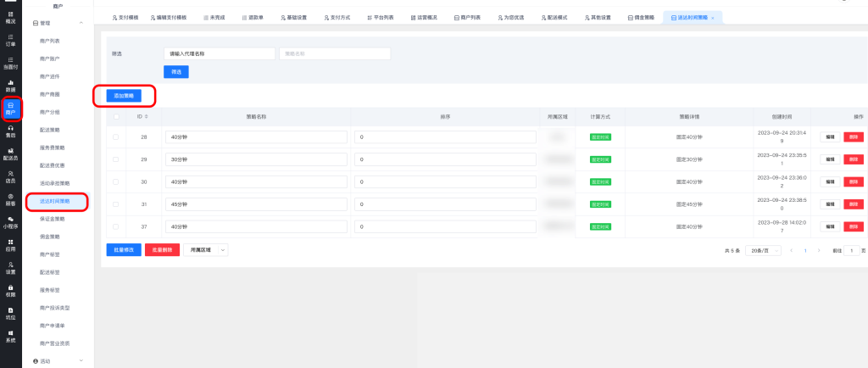Open the 配送员 (Courier) sidebar icon
The width and height of the screenshot is (868, 368).
click(10, 154)
